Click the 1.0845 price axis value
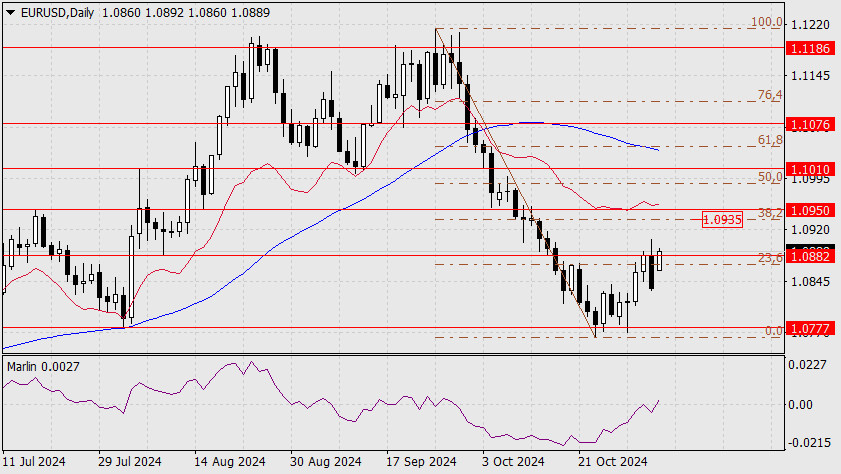This screenshot has width=841, height=474. 810,282
